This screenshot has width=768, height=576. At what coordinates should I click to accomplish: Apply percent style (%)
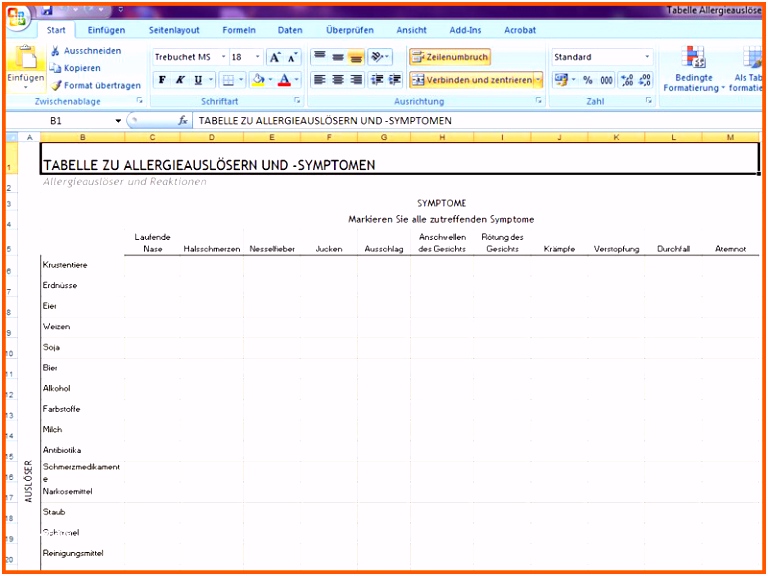[588, 80]
